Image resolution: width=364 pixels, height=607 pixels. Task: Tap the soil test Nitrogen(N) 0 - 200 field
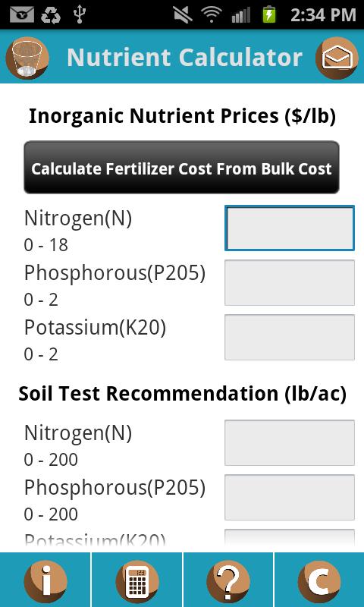(290, 443)
